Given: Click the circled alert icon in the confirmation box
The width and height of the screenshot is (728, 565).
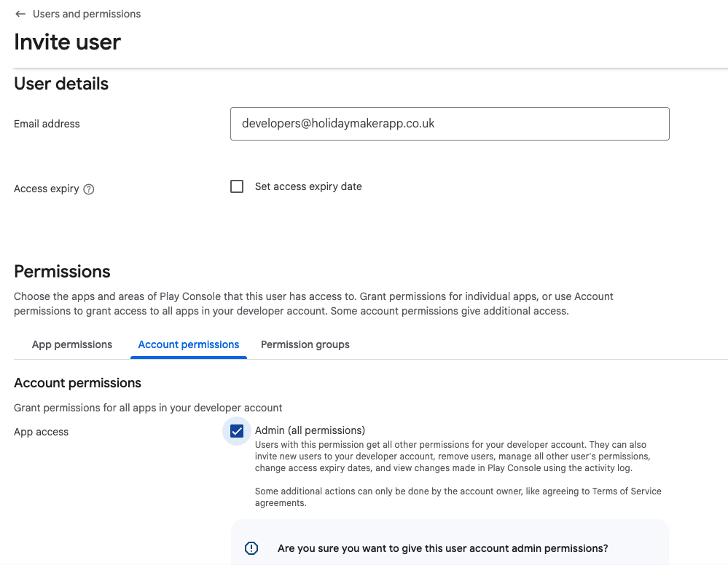Looking at the screenshot, I should pos(251,548).
